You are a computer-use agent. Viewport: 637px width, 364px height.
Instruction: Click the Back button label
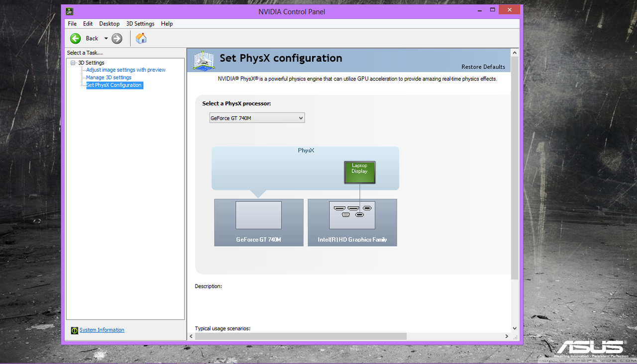point(92,38)
